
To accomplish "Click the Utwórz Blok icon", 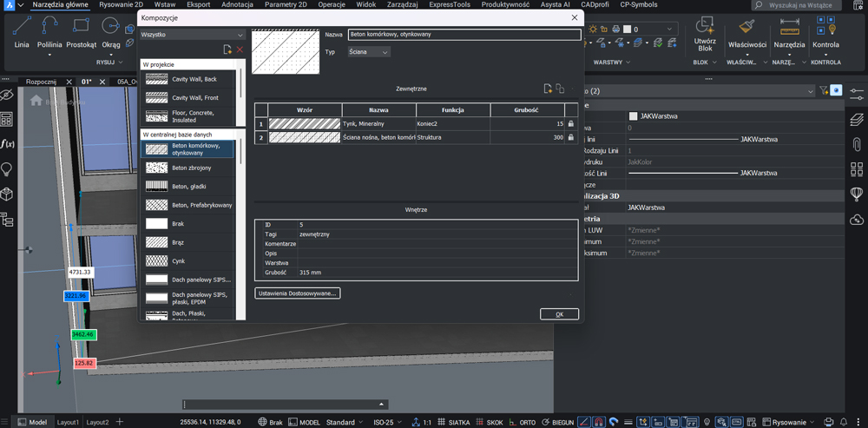I will (x=705, y=24).
